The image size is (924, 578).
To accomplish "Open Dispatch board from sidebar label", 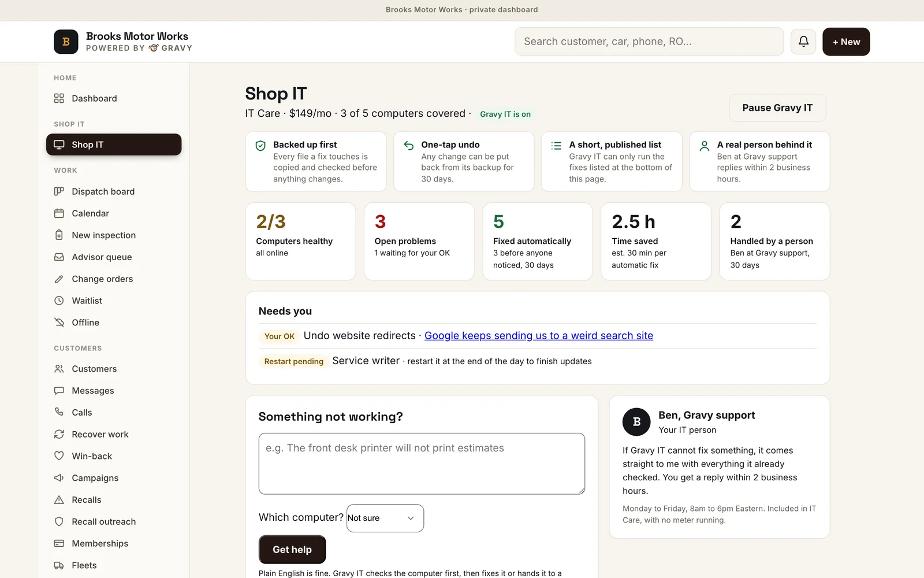I will [x=103, y=191].
